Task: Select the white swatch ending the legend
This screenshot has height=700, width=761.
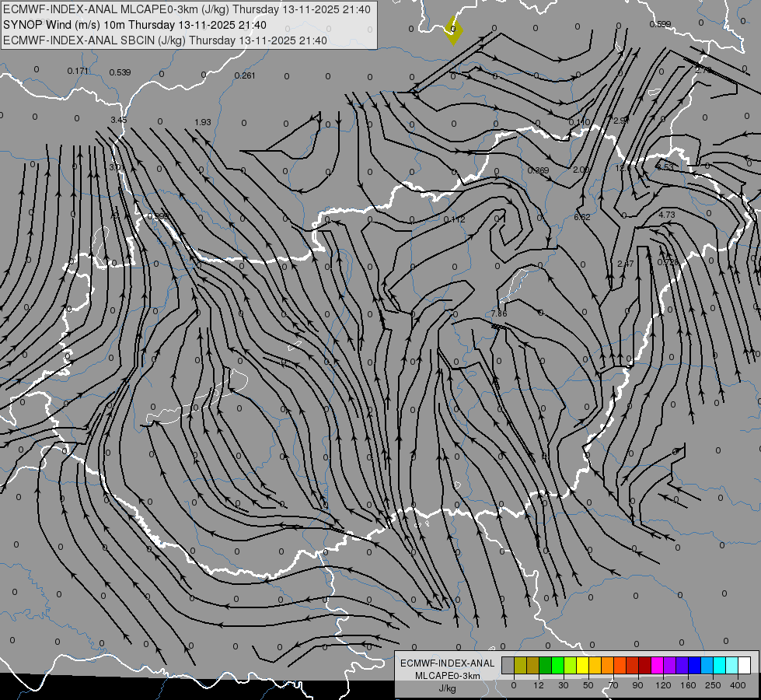Action: point(744,665)
